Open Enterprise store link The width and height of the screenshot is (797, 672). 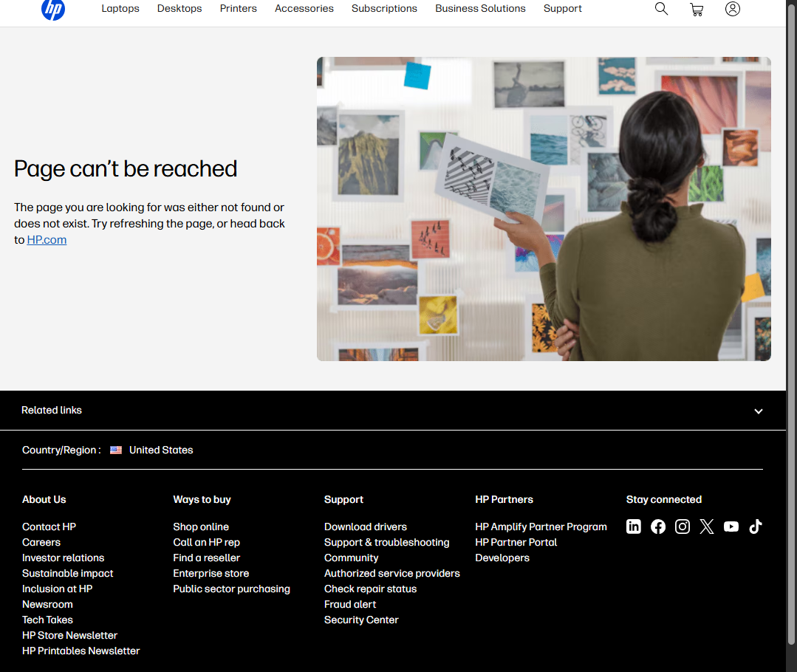211,573
